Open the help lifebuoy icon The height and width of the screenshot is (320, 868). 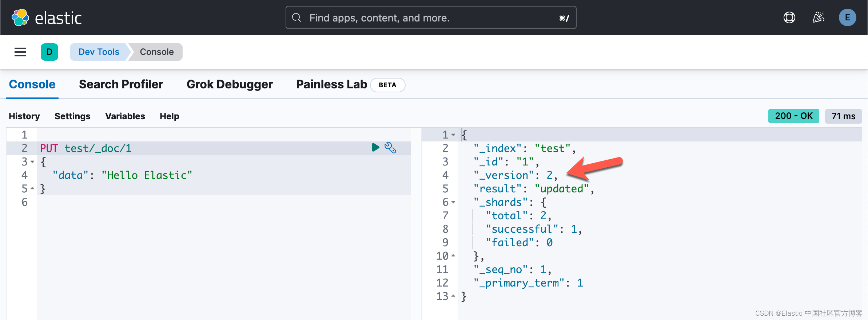(789, 17)
